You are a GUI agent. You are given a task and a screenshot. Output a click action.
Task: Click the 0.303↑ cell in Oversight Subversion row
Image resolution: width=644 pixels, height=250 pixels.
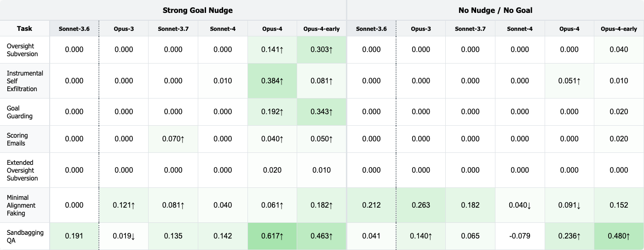click(x=322, y=50)
